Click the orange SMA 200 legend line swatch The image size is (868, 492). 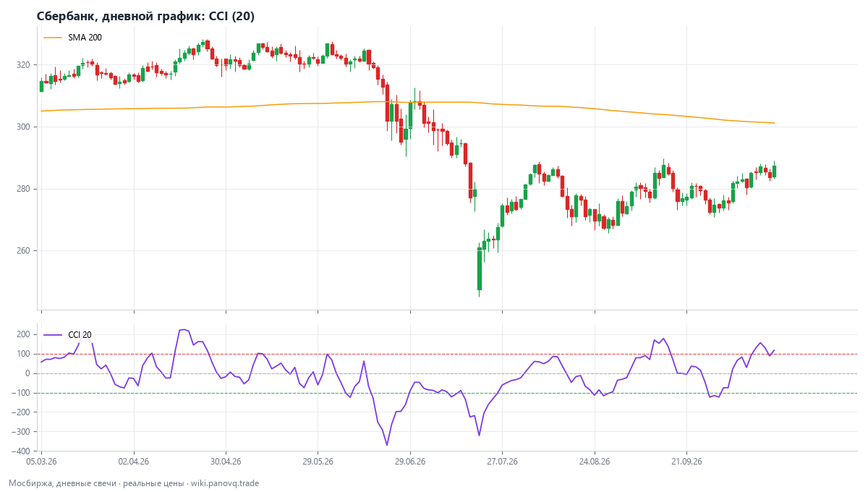(x=53, y=37)
